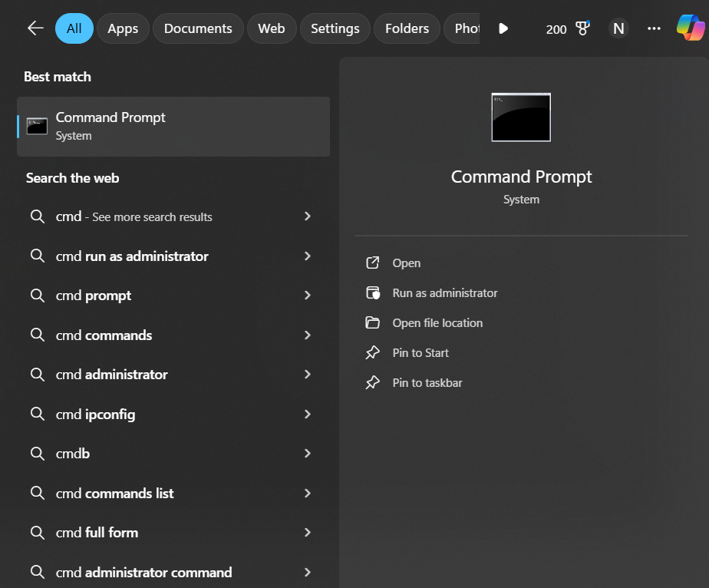Go back using the left arrow icon
This screenshot has width=709, height=588.
tap(35, 28)
